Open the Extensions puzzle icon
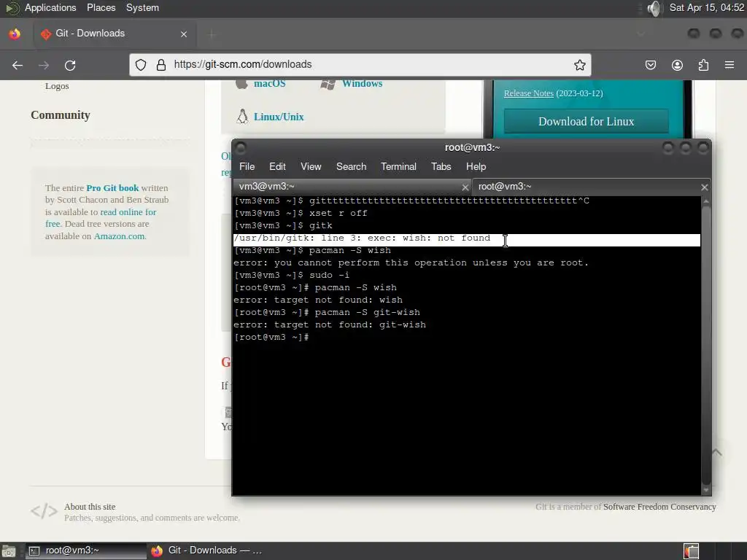The height and width of the screenshot is (560, 747). (703, 65)
